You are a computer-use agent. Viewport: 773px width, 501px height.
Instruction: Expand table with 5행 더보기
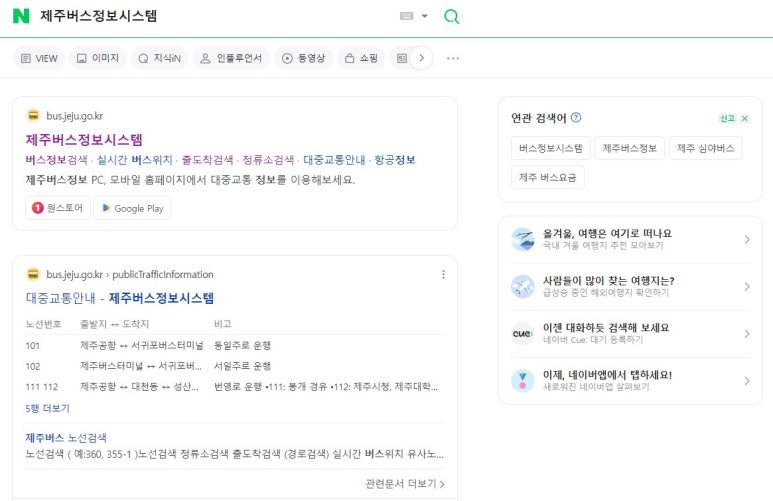pos(47,408)
